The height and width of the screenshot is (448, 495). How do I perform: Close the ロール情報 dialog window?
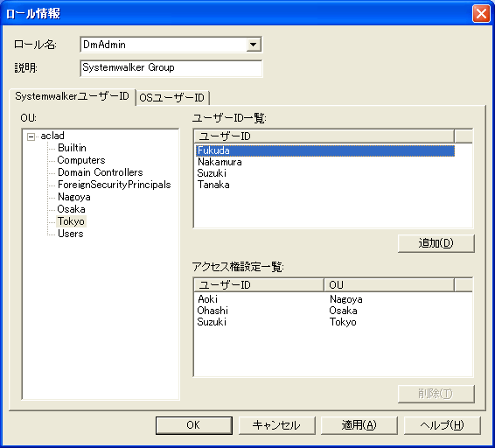(481, 14)
